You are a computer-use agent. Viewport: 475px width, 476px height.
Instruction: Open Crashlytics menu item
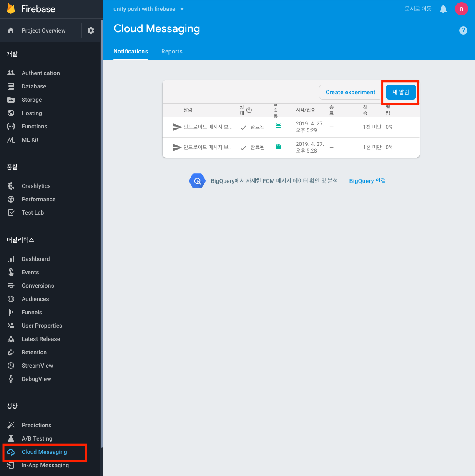(36, 186)
